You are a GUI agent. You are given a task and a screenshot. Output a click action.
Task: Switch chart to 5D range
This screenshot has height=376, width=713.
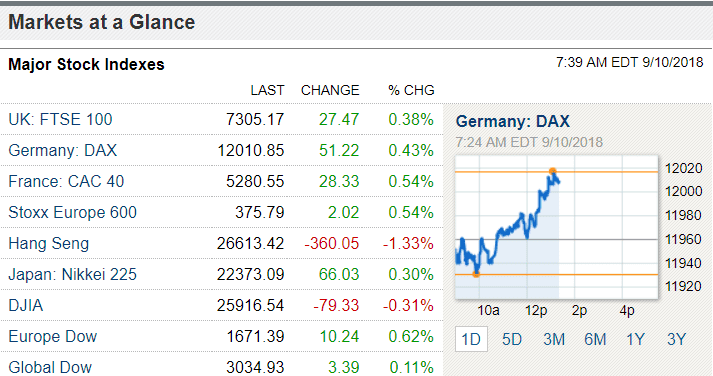512,339
